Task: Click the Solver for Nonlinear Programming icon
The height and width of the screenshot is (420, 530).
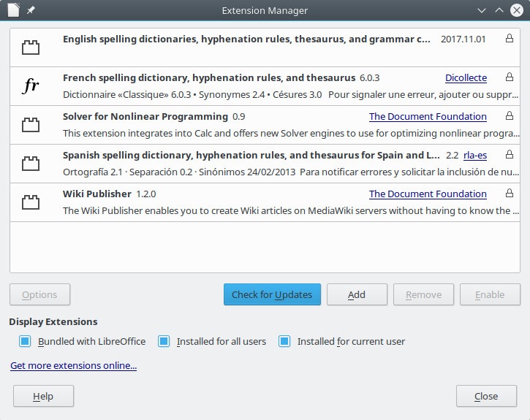Action: pos(30,125)
